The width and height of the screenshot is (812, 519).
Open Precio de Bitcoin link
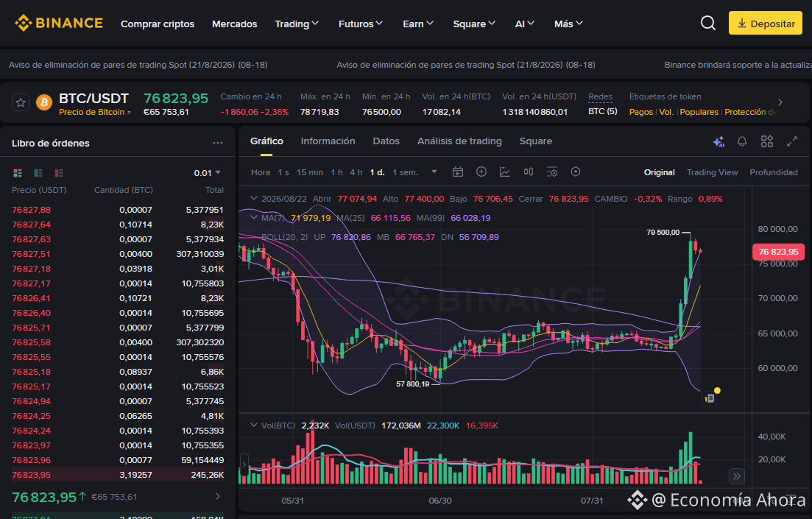[95, 112]
